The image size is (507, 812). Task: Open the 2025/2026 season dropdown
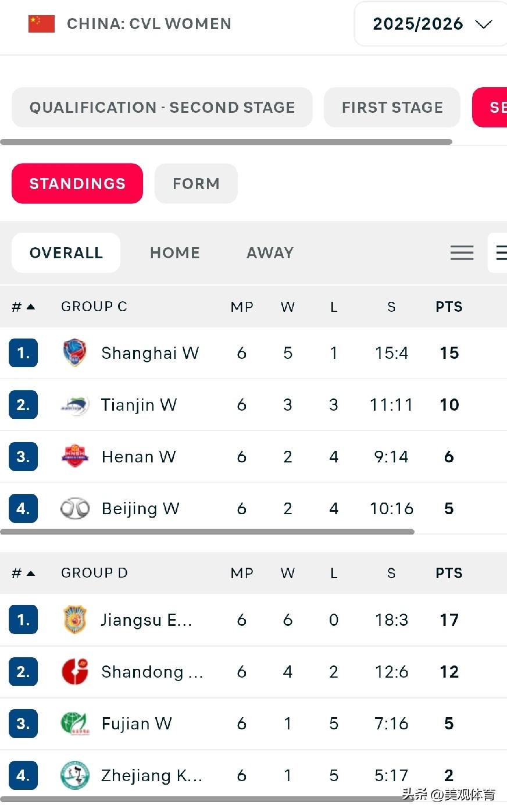431,24
